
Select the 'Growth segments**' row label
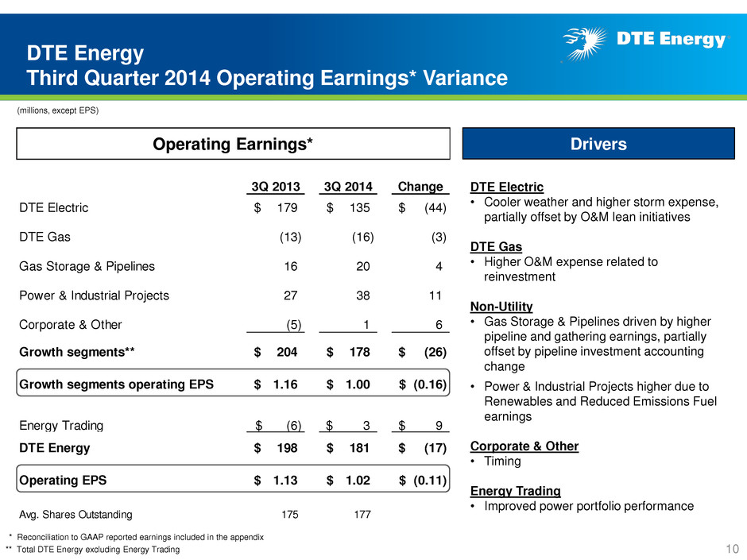coord(77,352)
